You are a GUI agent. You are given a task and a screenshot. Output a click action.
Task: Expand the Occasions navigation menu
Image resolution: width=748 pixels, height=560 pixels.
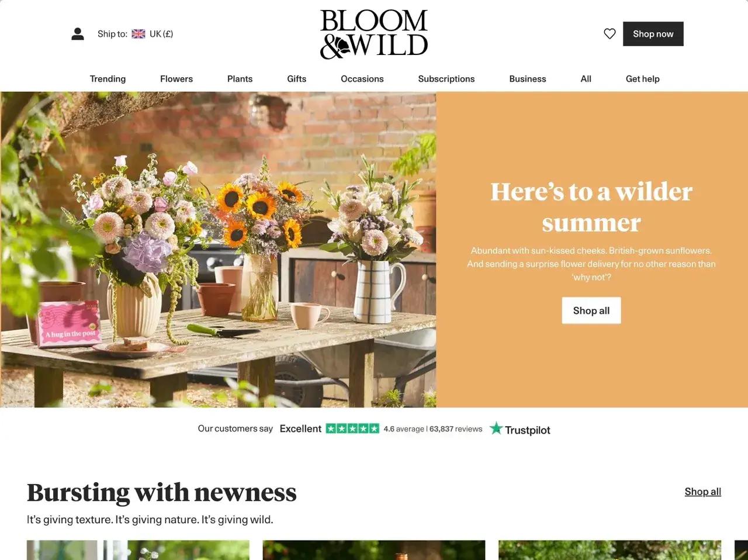(362, 79)
